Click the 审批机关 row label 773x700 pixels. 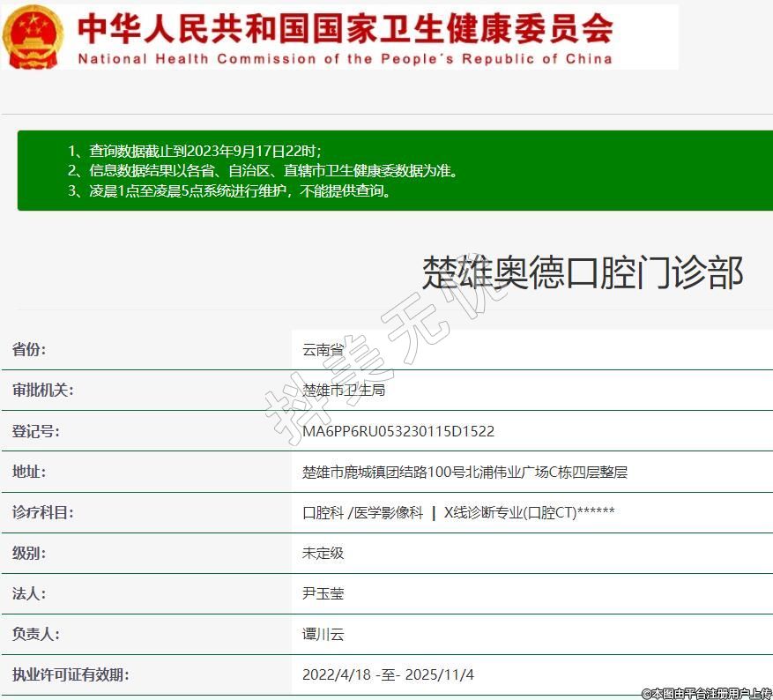[42, 390]
